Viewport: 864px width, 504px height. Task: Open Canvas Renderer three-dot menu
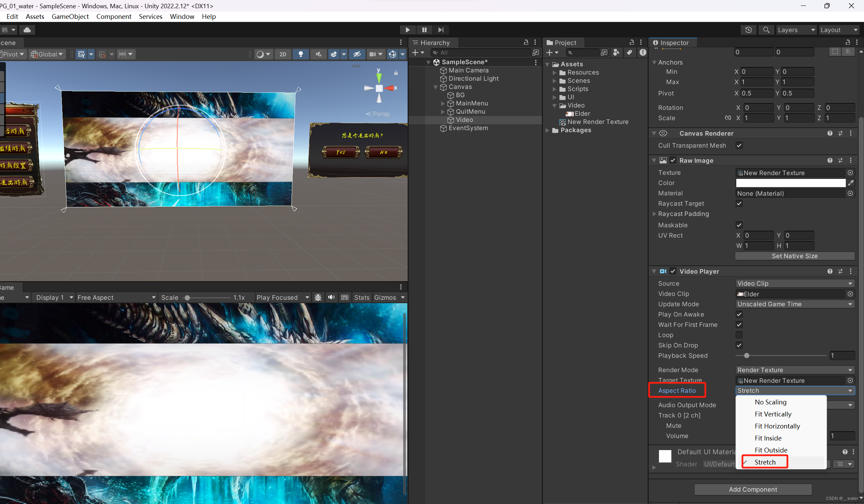coord(851,133)
